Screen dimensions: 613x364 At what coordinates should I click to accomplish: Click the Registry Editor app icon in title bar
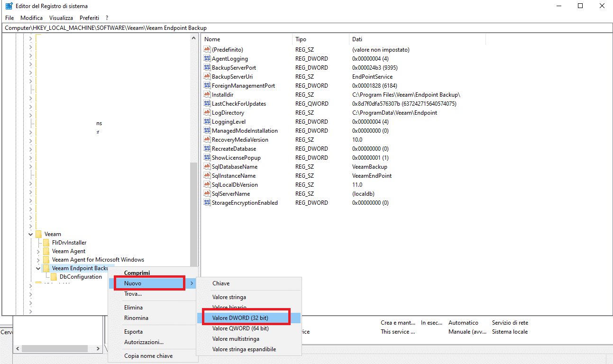point(9,6)
